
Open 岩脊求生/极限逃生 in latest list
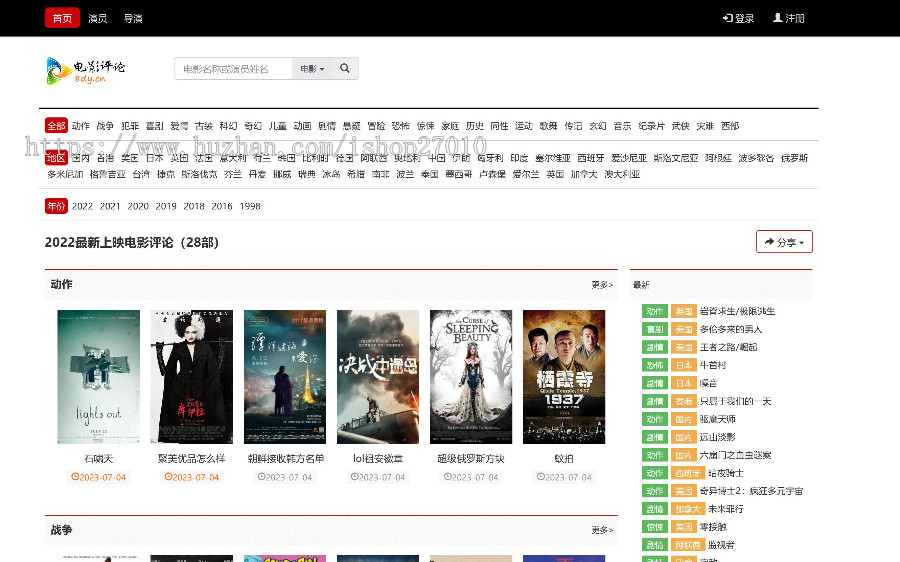click(737, 311)
